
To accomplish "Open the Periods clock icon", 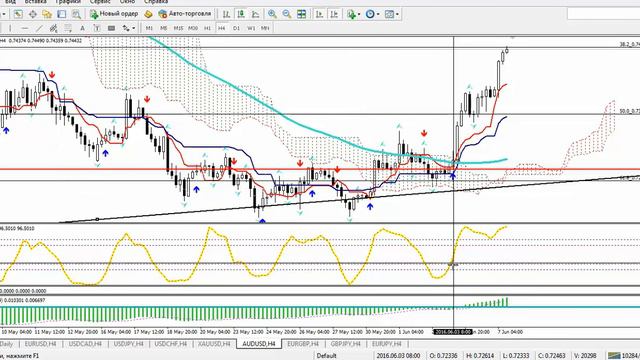I will coord(370,14).
